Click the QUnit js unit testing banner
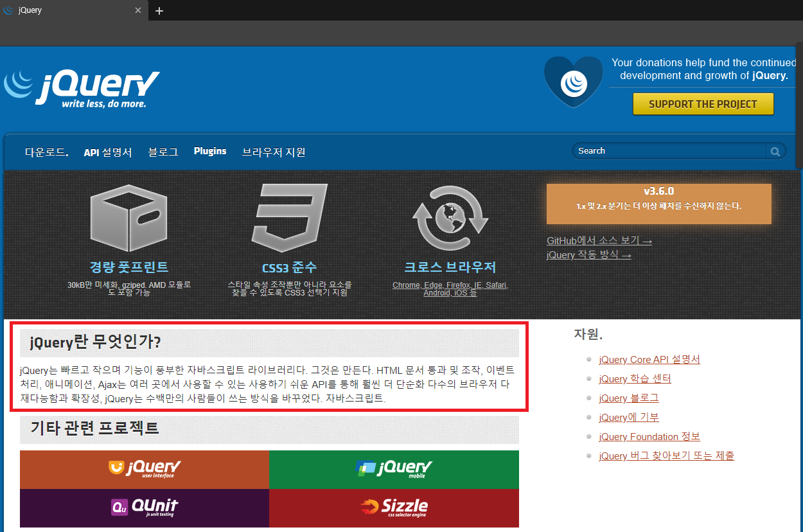 [144, 508]
